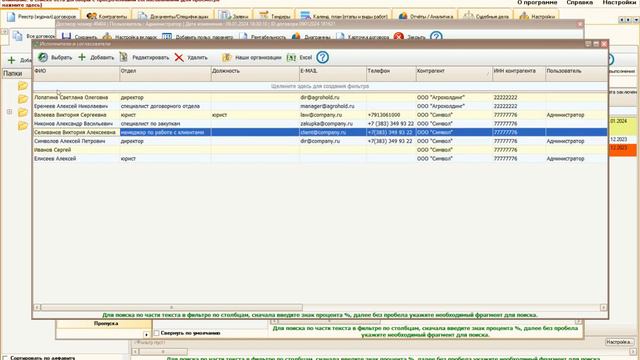Click the red Закрыть icon in the contract window
The width and height of the screenshot is (640, 360).
(399, 37)
